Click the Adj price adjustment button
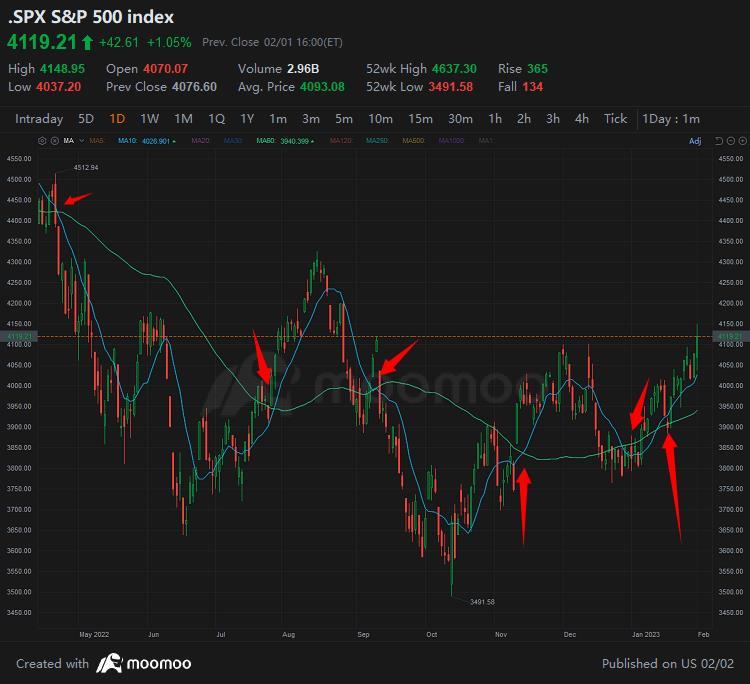This screenshot has height=684, width=750. pos(695,141)
